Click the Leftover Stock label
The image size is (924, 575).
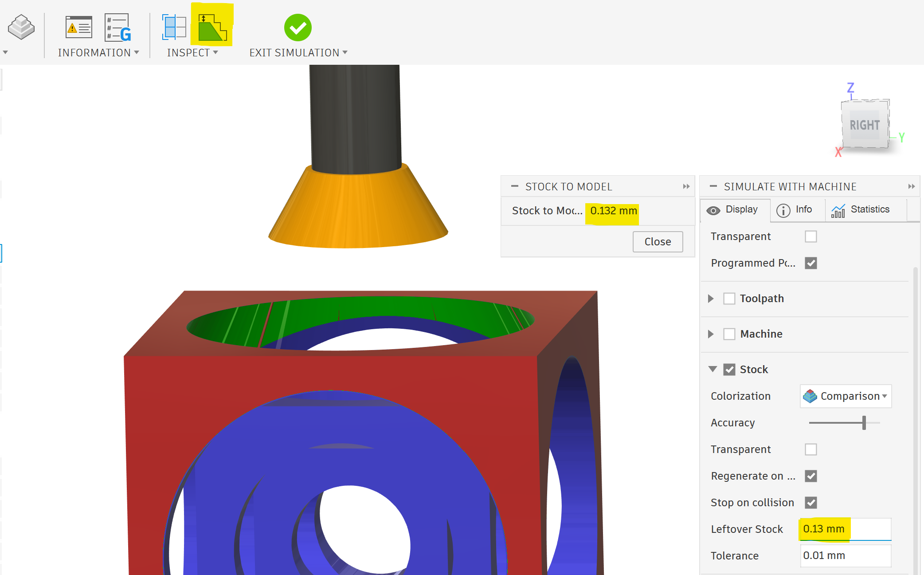tap(747, 529)
